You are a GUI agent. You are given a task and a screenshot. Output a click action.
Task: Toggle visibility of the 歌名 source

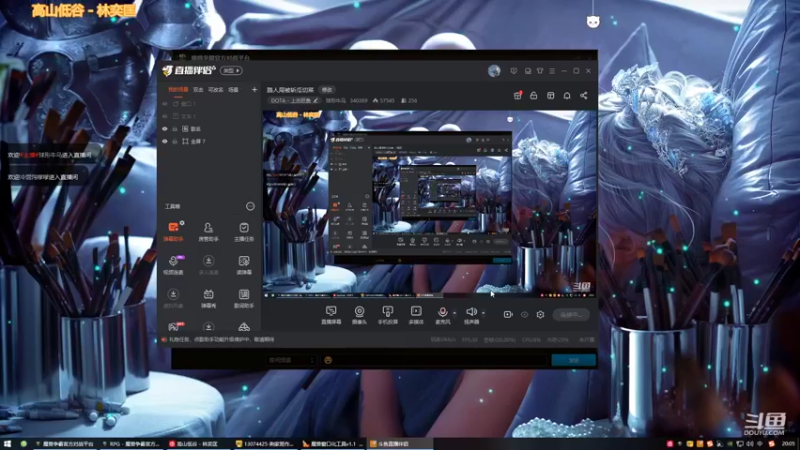point(165,129)
